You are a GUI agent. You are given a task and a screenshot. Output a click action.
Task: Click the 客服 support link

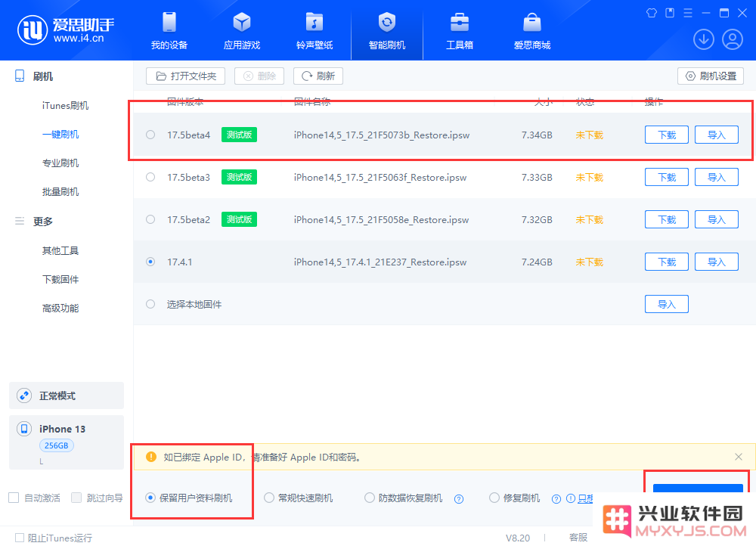[578, 538]
